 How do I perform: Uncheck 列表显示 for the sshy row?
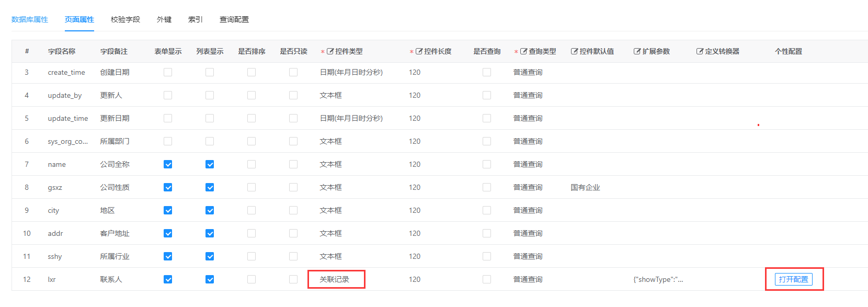(x=210, y=256)
